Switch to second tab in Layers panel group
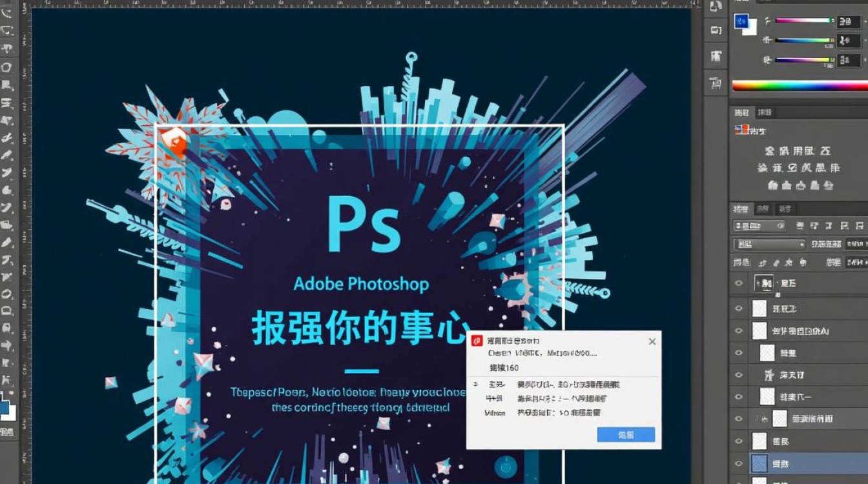This screenshot has width=868, height=484. 763,208
